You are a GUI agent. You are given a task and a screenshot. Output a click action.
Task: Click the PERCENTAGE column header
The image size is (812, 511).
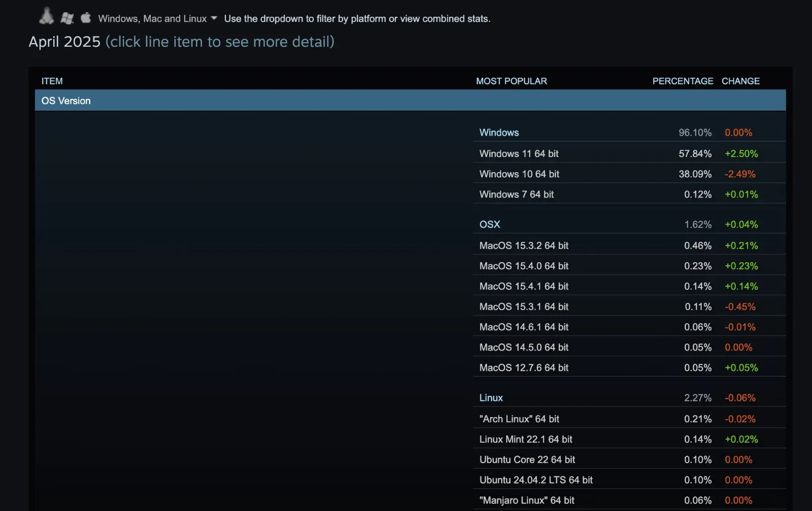(x=683, y=81)
